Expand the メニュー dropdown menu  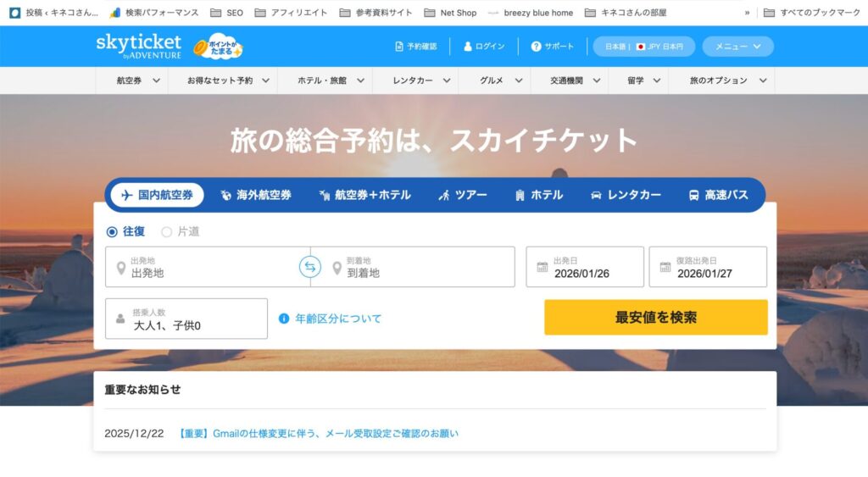coord(737,47)
